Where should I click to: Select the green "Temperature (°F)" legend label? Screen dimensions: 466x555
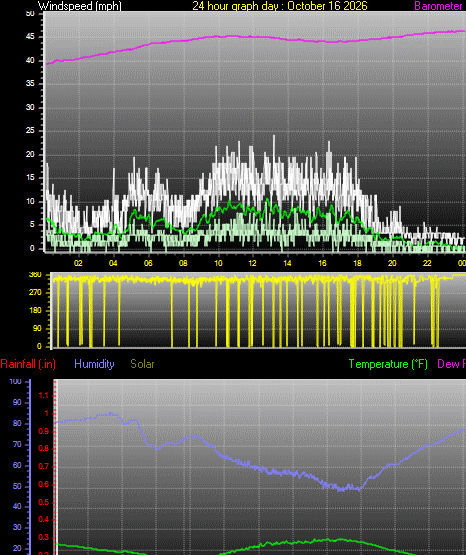388,364
